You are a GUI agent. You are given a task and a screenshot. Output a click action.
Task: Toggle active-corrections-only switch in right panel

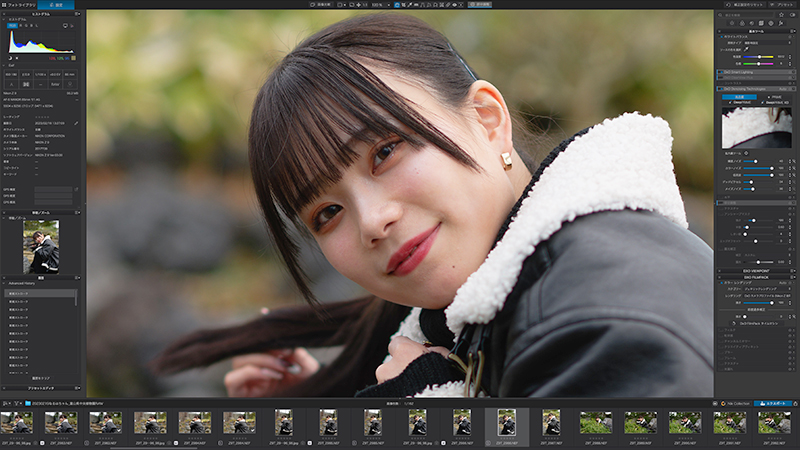point(792,15)
